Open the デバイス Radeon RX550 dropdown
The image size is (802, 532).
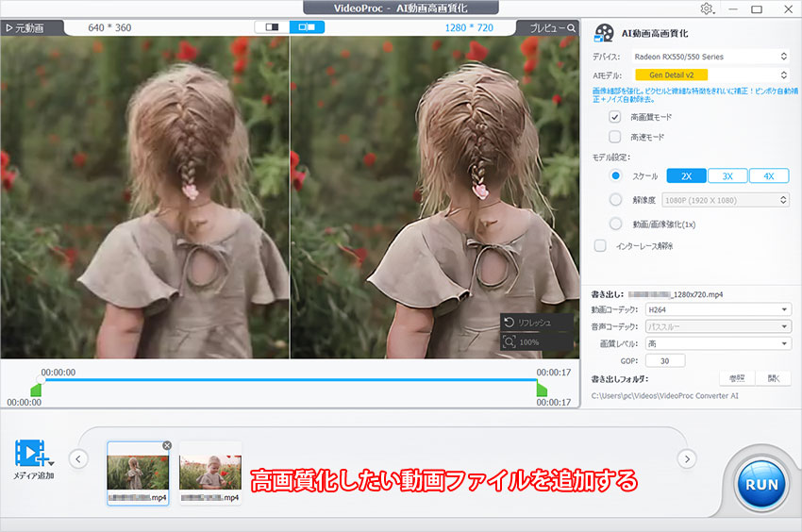coord(710,57)
